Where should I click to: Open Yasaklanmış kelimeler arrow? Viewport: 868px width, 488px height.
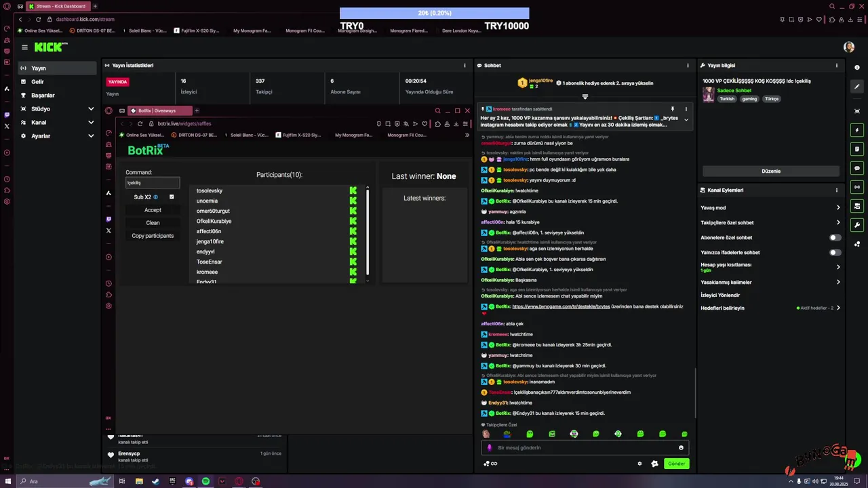pos(838,283)
